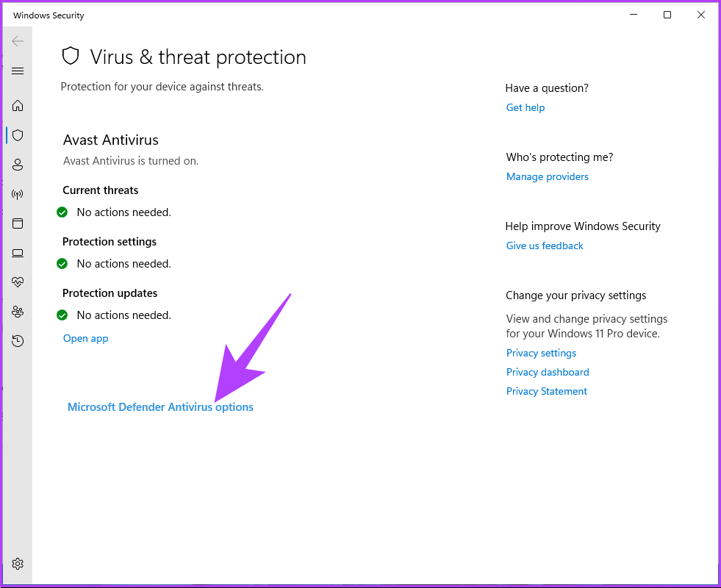
Task: Go to Home in the sidebar
Action: [x=18, y=106]
